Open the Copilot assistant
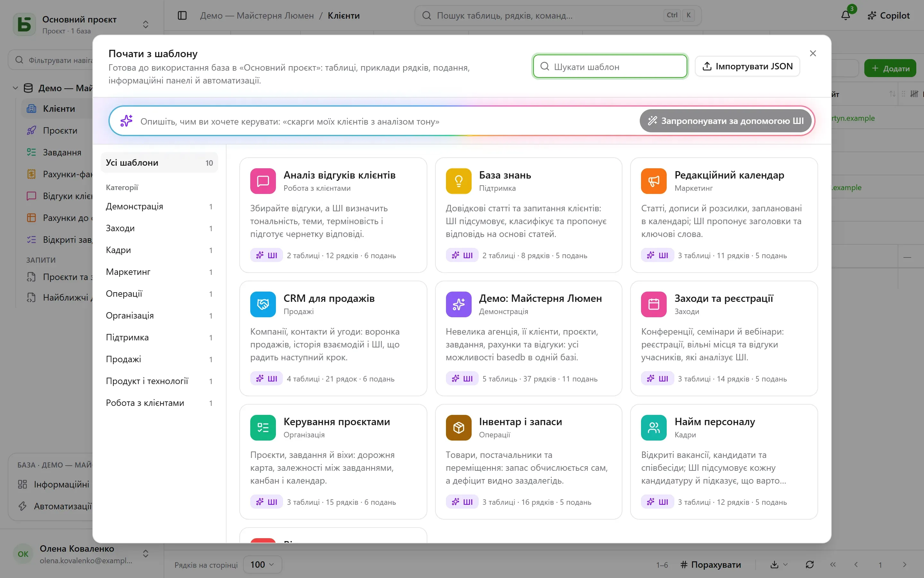Viewport: 924px width, 578px height. click(x=888, y=15)
